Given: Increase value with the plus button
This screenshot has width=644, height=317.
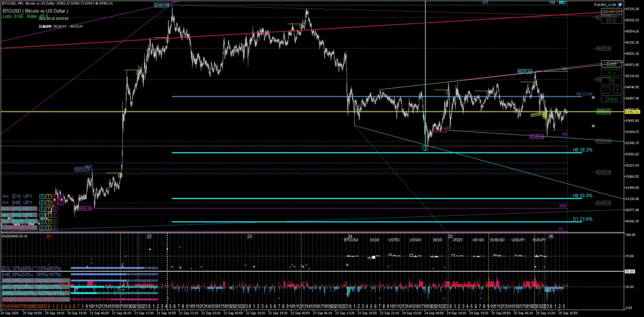Looking at the screenshot, I should (617, 90).
